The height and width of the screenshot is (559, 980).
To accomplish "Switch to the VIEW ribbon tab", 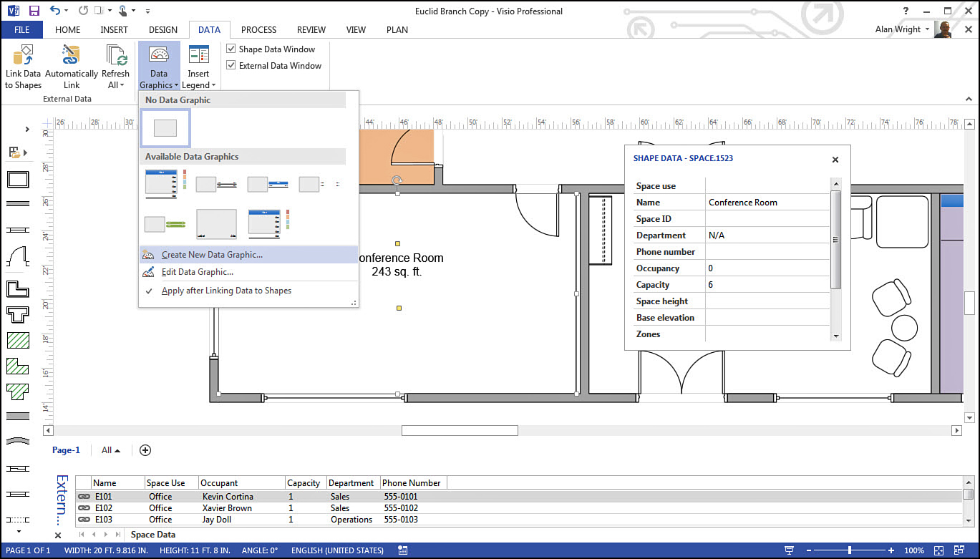I will tap(356, 30).
